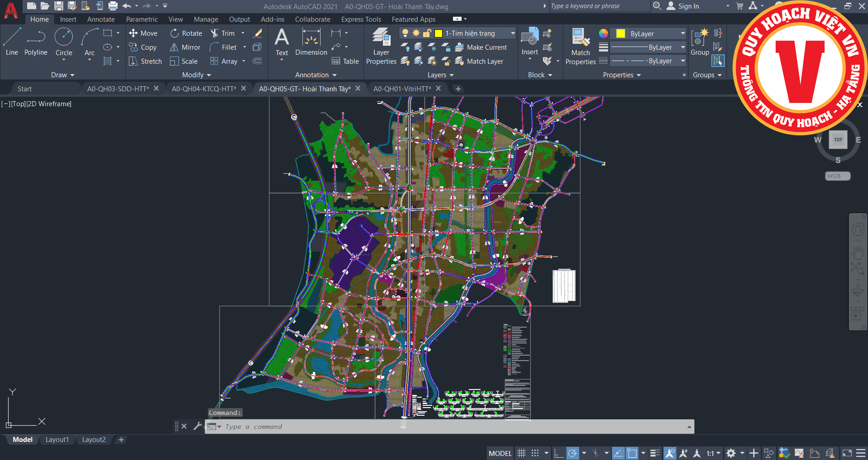Toggle the layer on/off lightbulb icon
Viewport: 868px width, 460px height.
coord(405,33)
